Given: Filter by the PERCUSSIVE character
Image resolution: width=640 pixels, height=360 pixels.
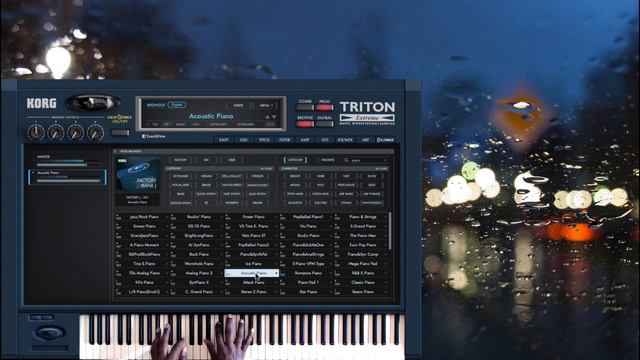Looking at the screenshot, I should point(346,185).
